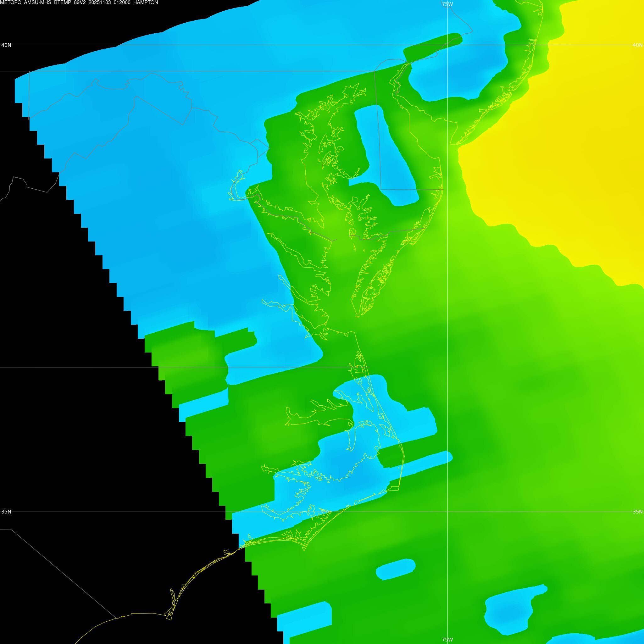Screen dimensions: 644x644
Task: Click the image title text METOPC_AMSU-MHS_BTEMP
Action: pyautogui.click(x=79, y=3)
